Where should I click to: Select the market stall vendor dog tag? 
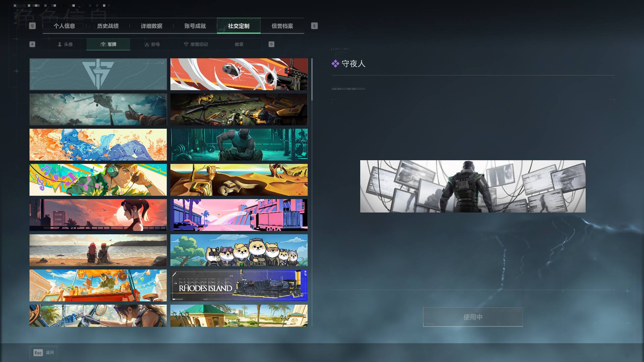pyautogui.click(x=98, y=286)
